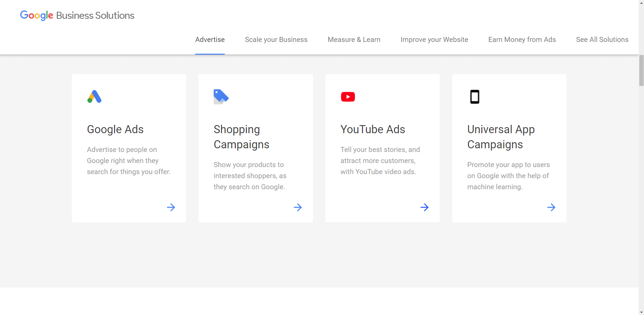Viewport: 644px width, 315px height.
Task: Click the scrollbar down arrow
Action: click(x=641, y=312)
